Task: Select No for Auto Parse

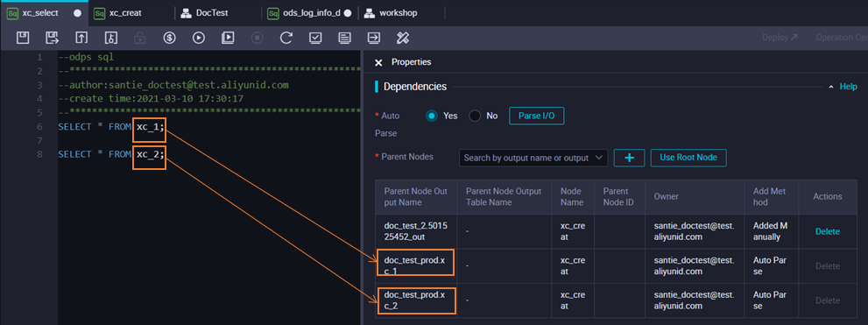Action: coord(475,117)
